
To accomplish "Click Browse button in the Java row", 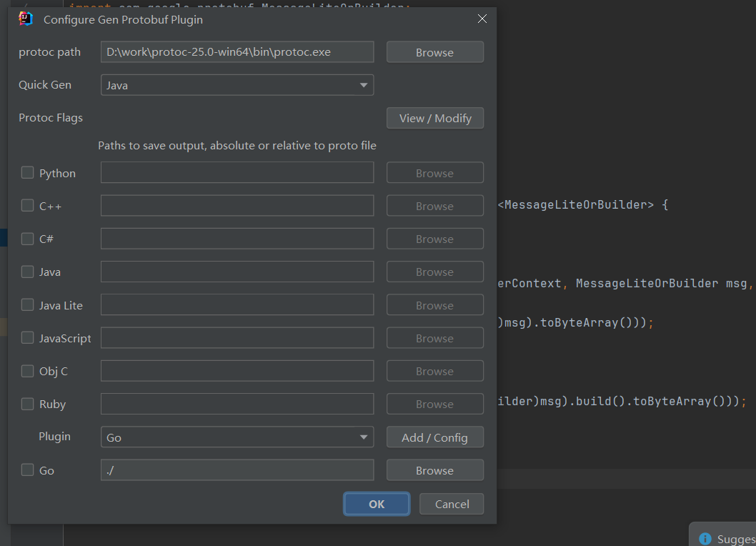I will pyautogui.click(x=435, y=272).
